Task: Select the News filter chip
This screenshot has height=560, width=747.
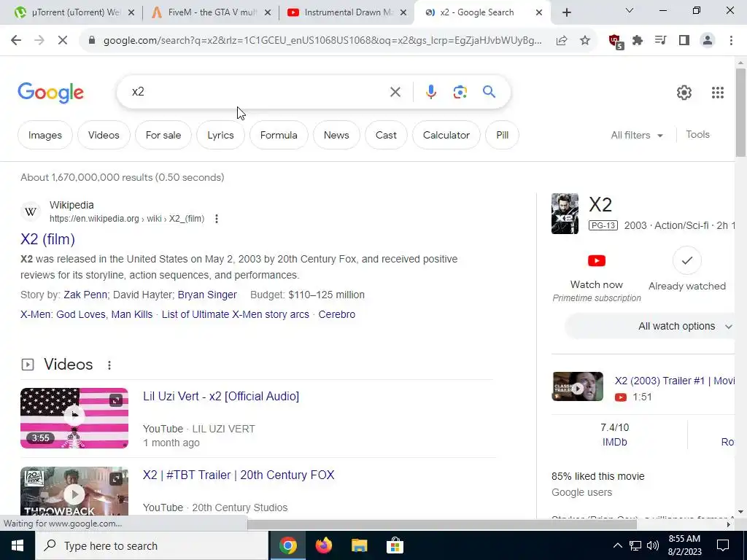Action: click(336, 135)
